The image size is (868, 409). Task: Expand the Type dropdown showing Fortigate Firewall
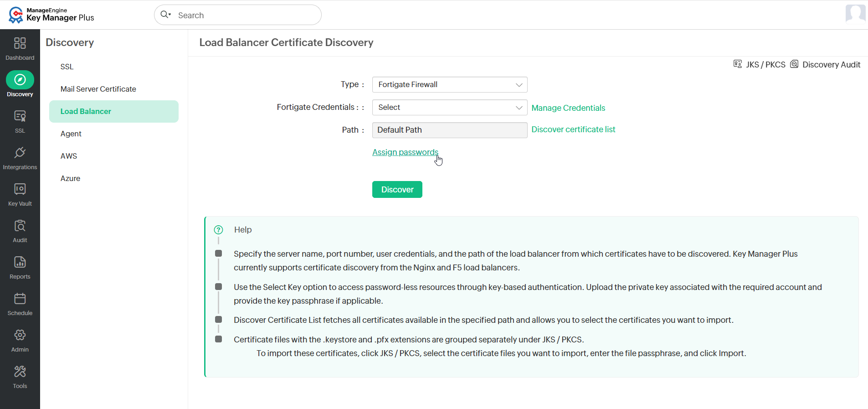coord(450,84)
